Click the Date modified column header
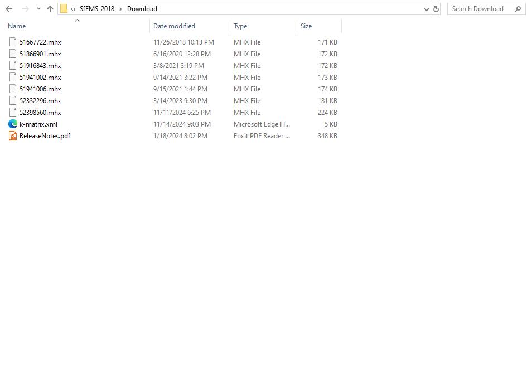The image size is (532, 392). (174, 26)
